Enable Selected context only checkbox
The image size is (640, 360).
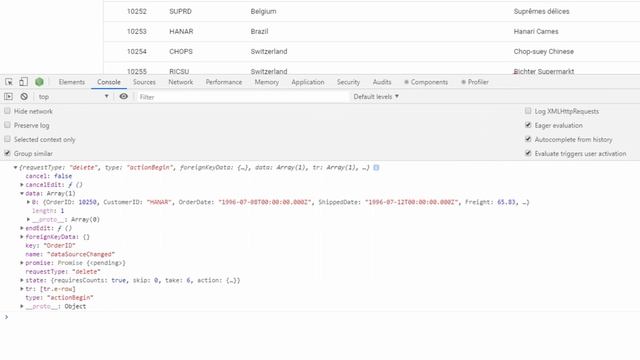[7, 139]
